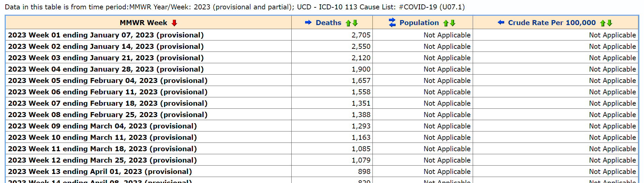The image size is (644, 183).
Task: Sort Deaths column descending with down arrow
Action: (355, 23)
